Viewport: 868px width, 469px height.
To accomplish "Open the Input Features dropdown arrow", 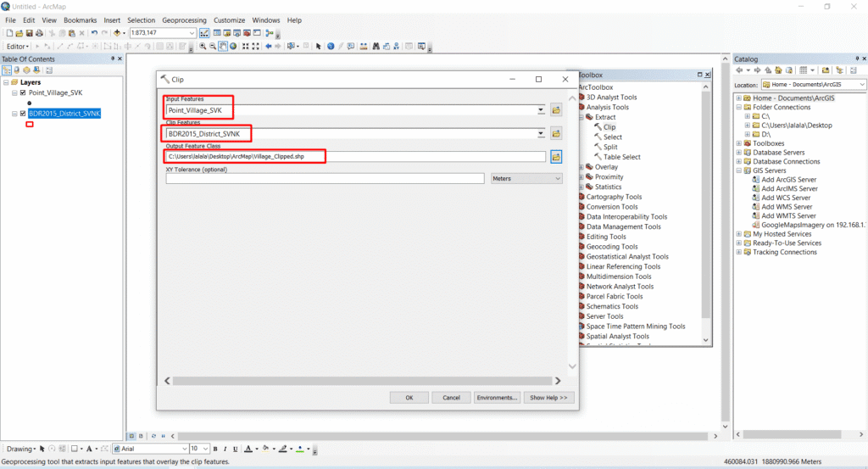I will (541, 110).
